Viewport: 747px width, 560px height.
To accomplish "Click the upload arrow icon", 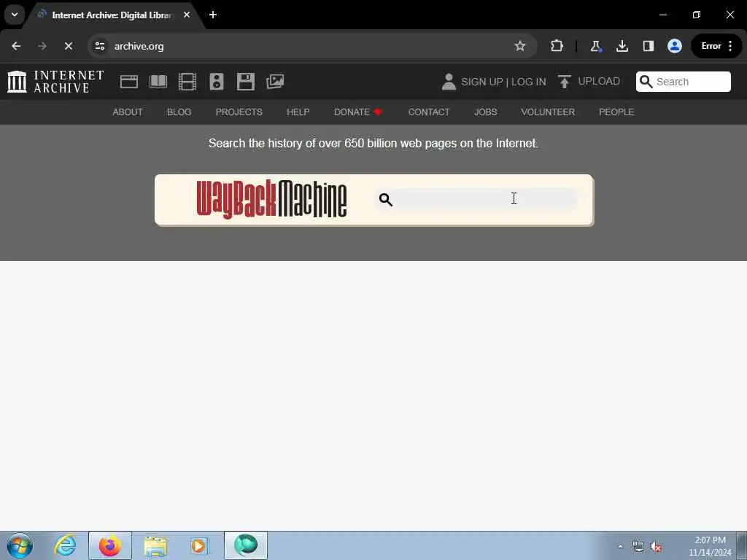I will coord(565,82).
